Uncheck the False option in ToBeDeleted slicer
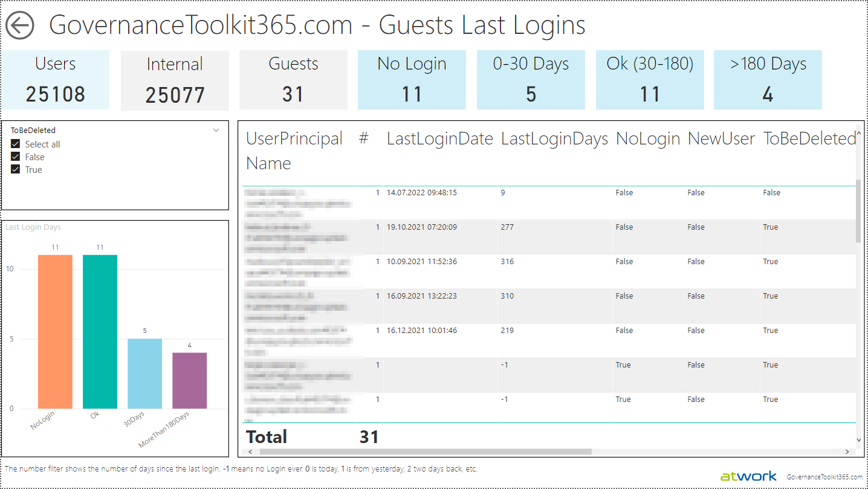Viewport: 868px width, 489px height. (16, 157)
